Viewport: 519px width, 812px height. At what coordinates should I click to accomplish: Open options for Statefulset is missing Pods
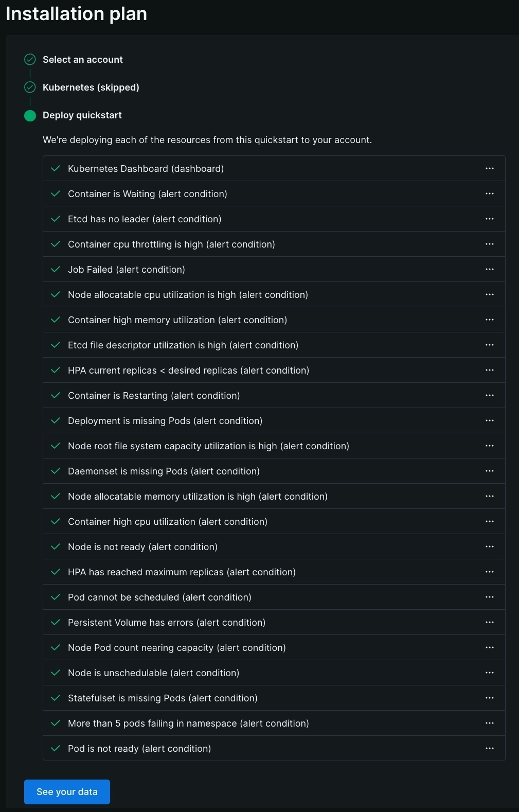point(489,698)
